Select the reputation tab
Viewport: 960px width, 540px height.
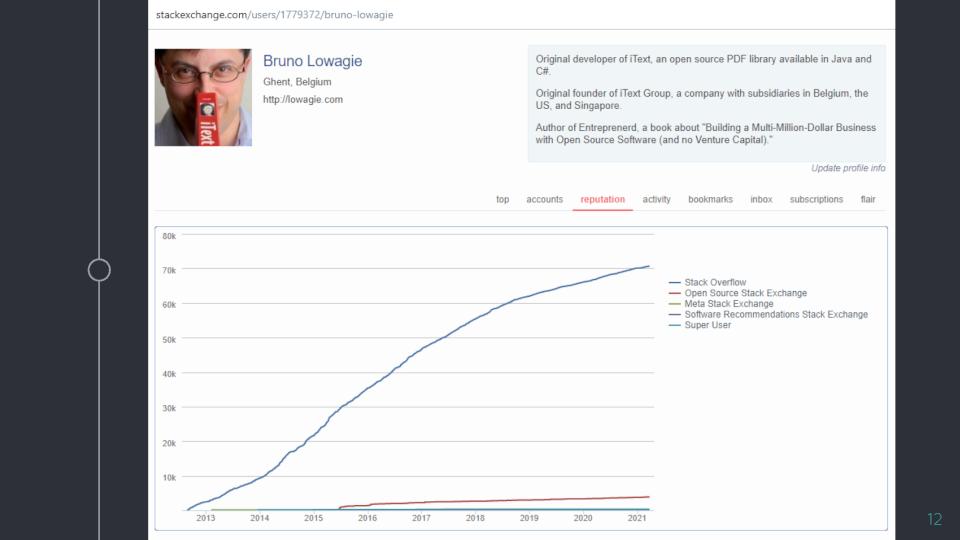[602, 200]
